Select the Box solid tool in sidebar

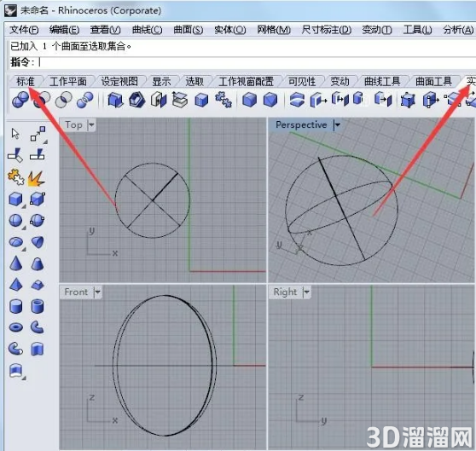pos(16,199)
